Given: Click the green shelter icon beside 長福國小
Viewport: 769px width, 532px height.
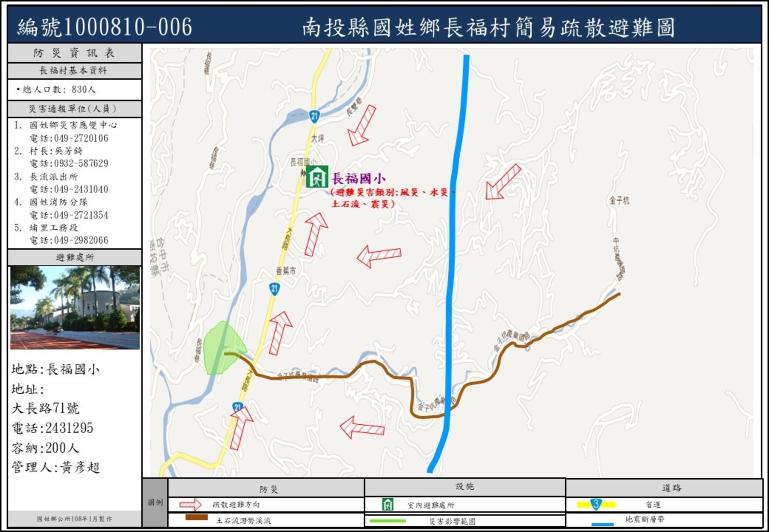Looking at the screenshot, I should [317, 177].
